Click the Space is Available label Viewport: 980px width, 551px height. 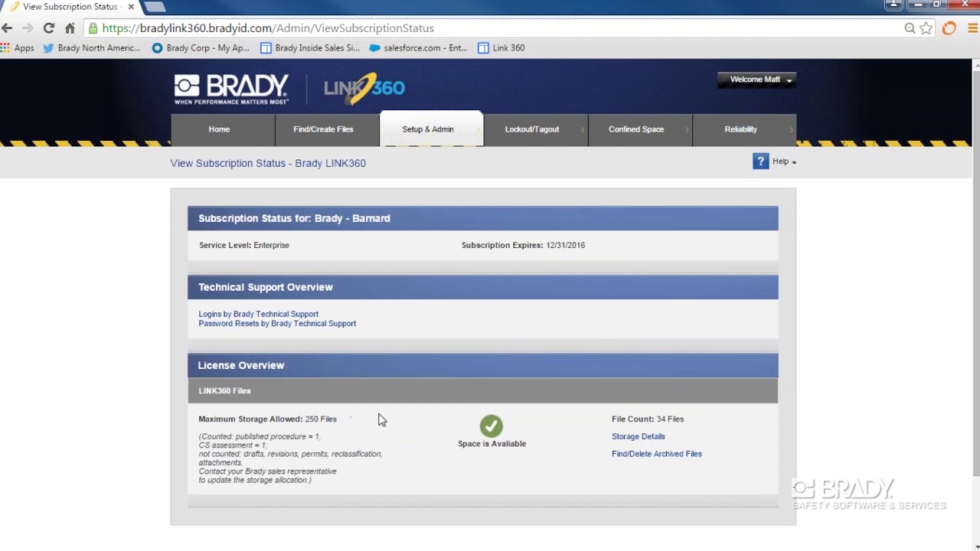[x=492, y=444]
